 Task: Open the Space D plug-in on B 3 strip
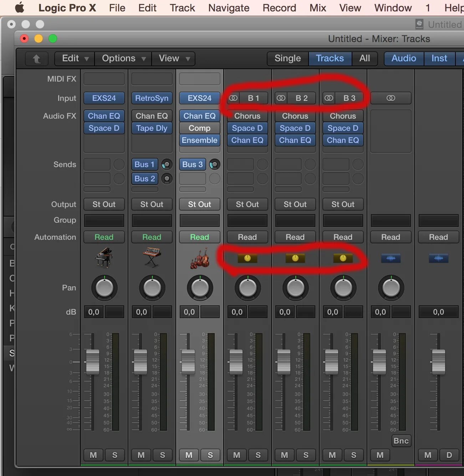pos(343,128)
